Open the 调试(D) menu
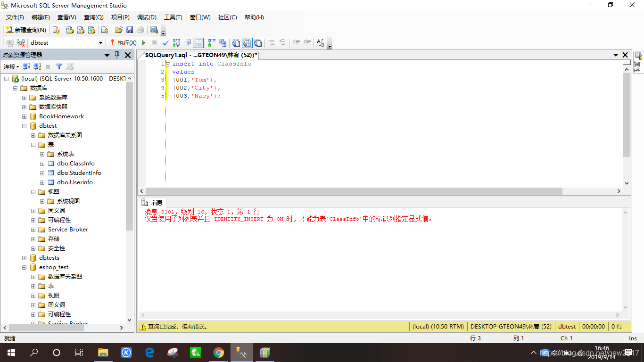 point(147,17)
